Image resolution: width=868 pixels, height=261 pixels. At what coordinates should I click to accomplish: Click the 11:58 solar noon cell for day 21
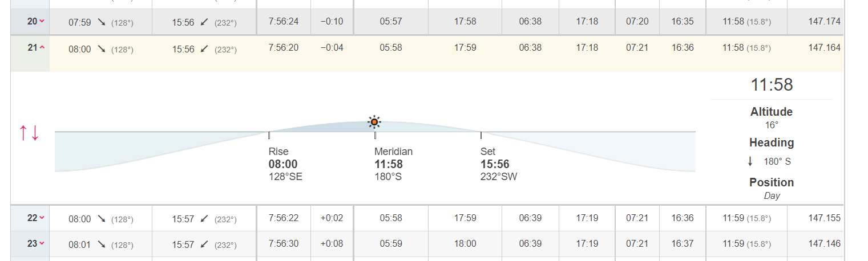point(746,48)
